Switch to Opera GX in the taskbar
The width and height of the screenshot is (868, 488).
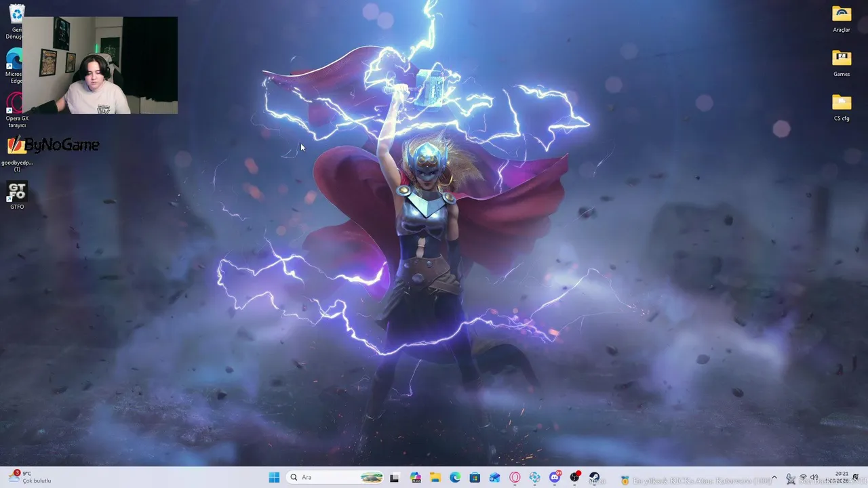(x=515, y=477)
